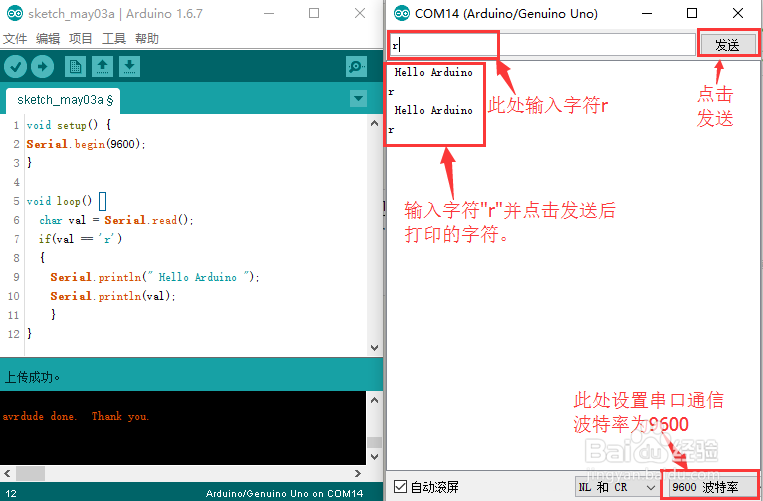763x501 pixels.
Task: Click the Serial.println(val); line
Action: 112,296
